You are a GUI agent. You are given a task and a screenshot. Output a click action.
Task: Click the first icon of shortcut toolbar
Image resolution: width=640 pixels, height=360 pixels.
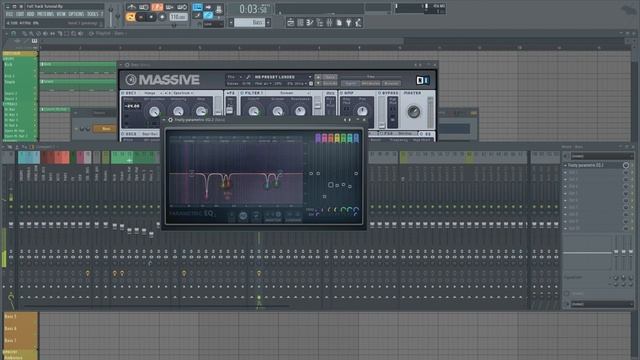point(291,23)
